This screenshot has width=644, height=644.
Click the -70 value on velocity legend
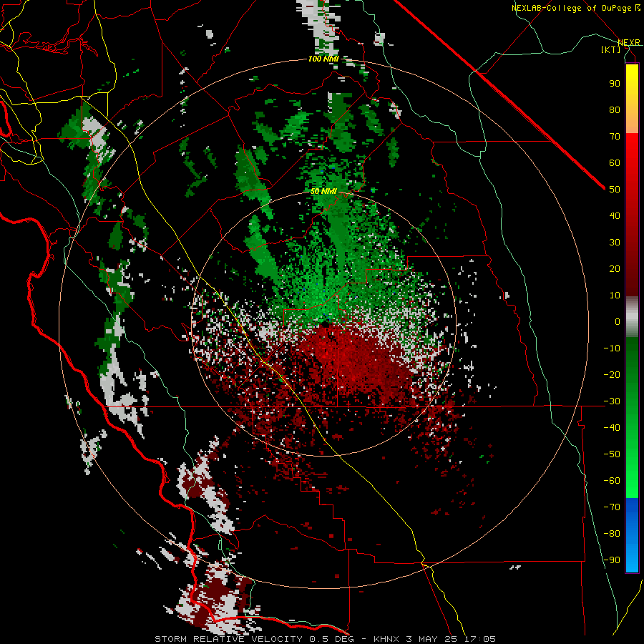pyautogui.click(x=612, y=507)
